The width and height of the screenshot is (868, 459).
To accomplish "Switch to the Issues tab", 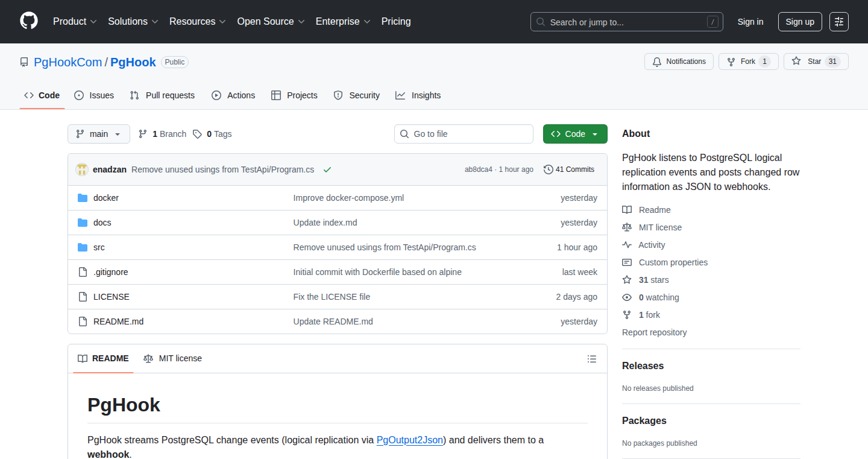I will (94, 95).
